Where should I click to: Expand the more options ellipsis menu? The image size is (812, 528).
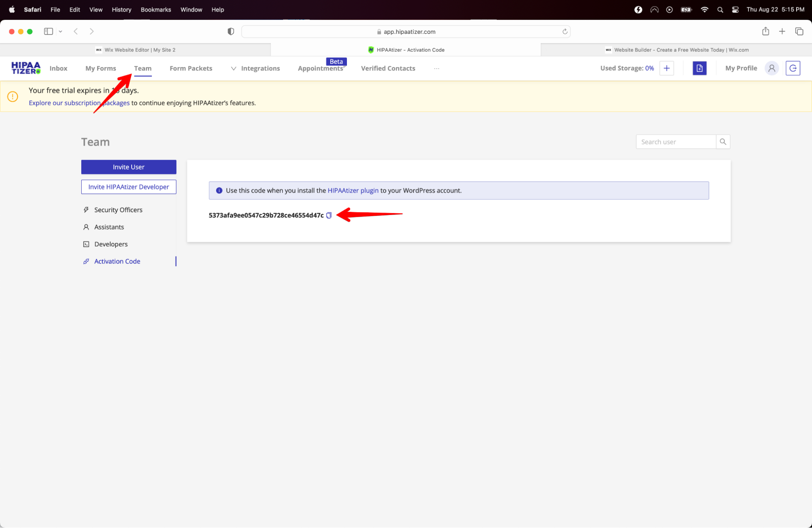[436, 68]
